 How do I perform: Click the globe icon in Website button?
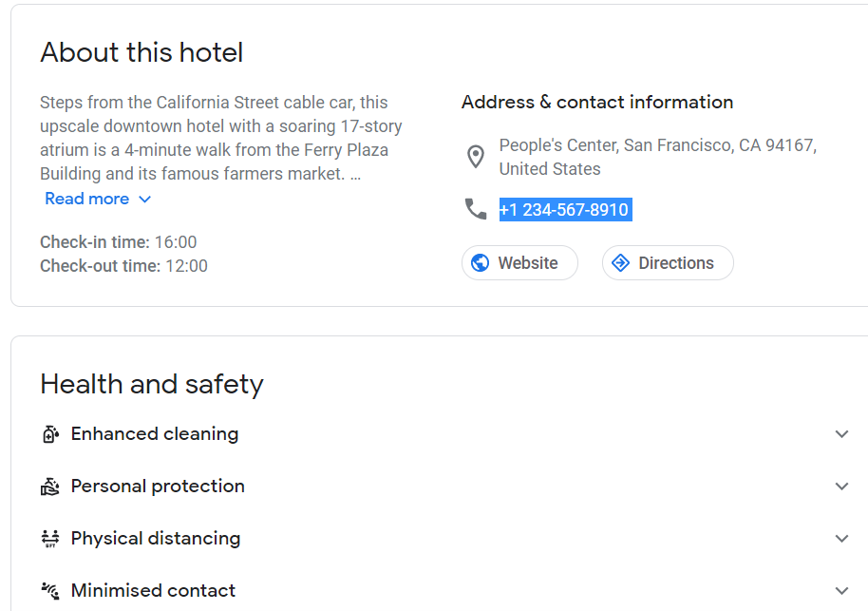tap(480, 262)
